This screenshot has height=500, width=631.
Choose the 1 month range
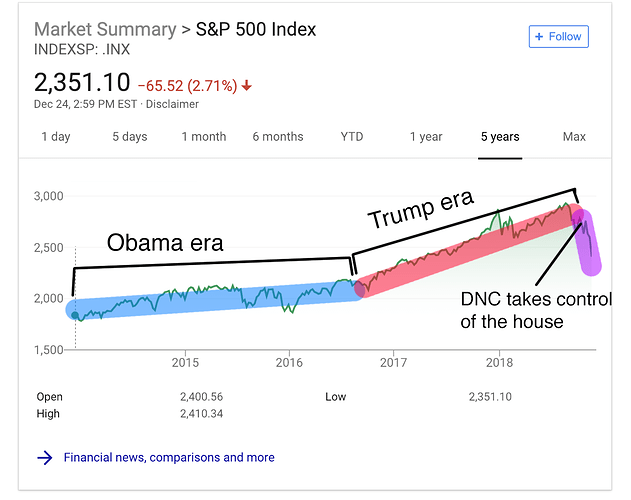[204, 137]
